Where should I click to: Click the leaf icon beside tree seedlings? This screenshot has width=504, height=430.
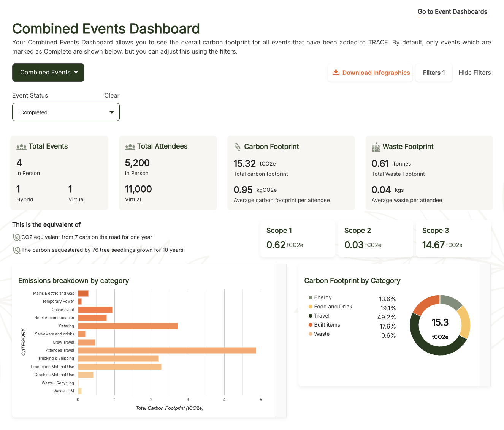[16, 250]
